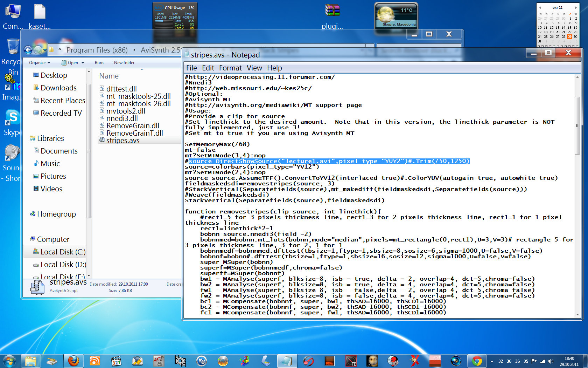
Task: Open the recent locations dropdown arrow
Action: click(45, 50)
